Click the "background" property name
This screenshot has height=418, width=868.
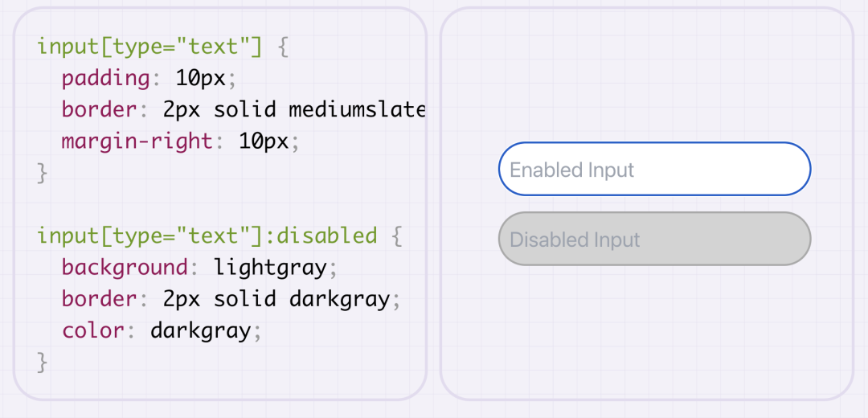coord(125,267)
